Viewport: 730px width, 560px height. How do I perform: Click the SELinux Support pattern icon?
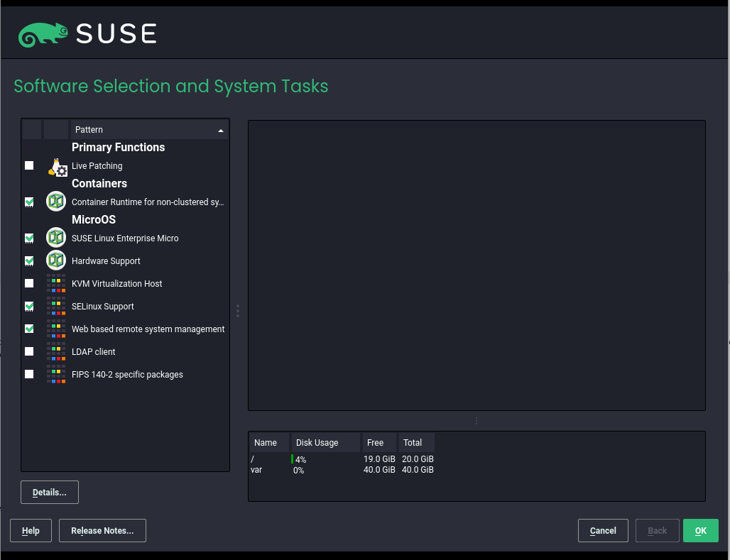[x=55, y=306]
